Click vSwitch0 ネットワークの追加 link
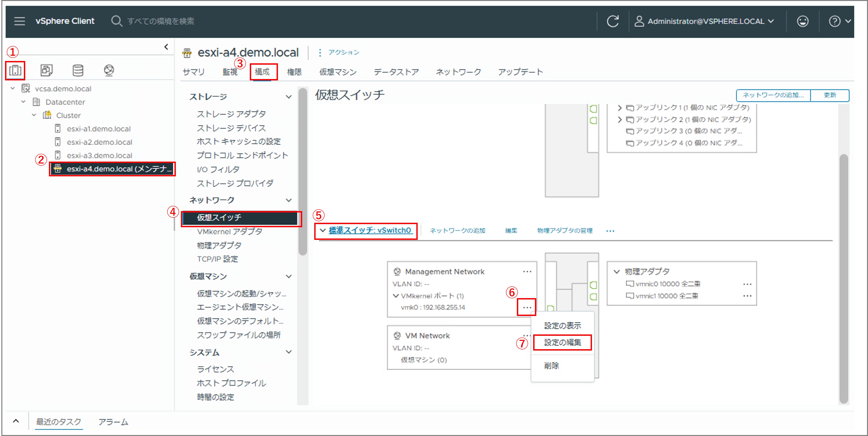This screenshot has width=868, height=436. coord(457,231)
